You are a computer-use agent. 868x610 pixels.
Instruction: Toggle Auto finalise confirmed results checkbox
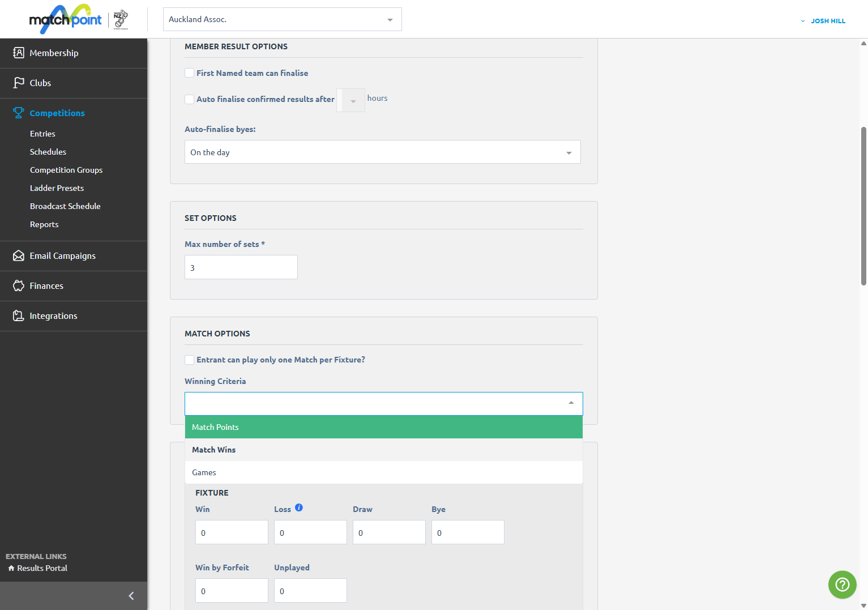point(190,99)
